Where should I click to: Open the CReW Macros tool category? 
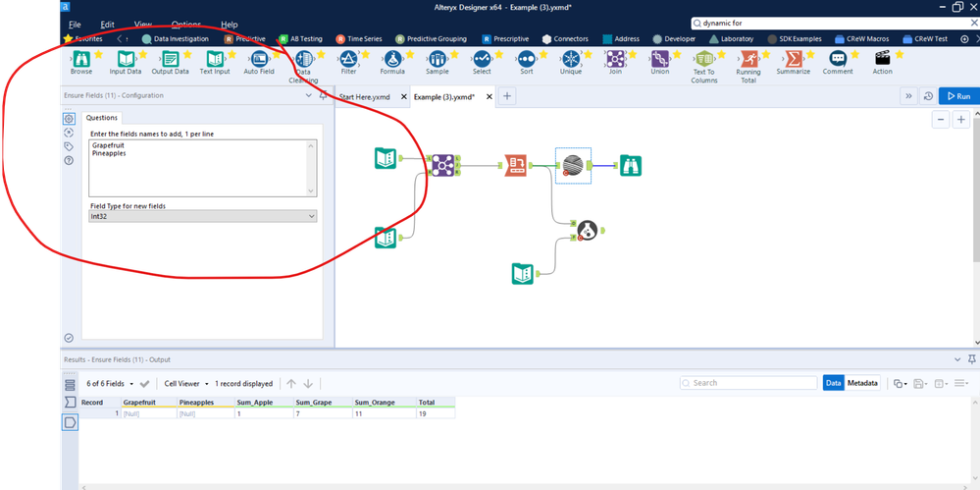(x=860, y=39)
